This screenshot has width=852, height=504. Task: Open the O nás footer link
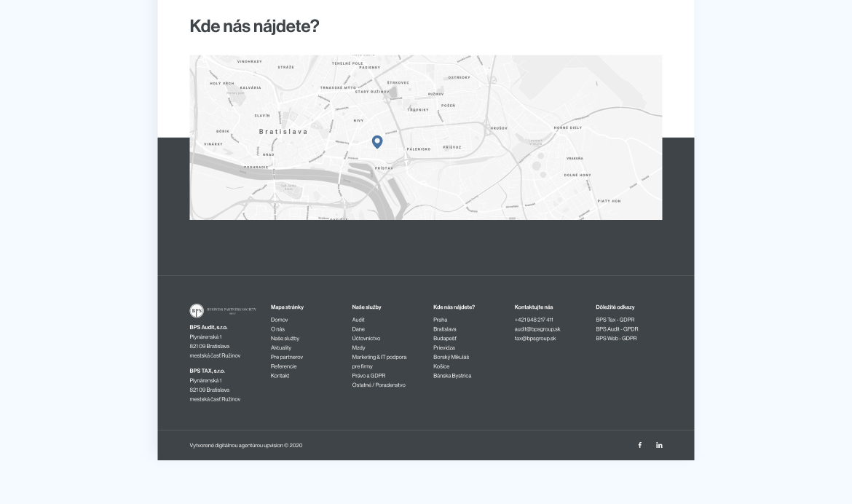point(277,329)
